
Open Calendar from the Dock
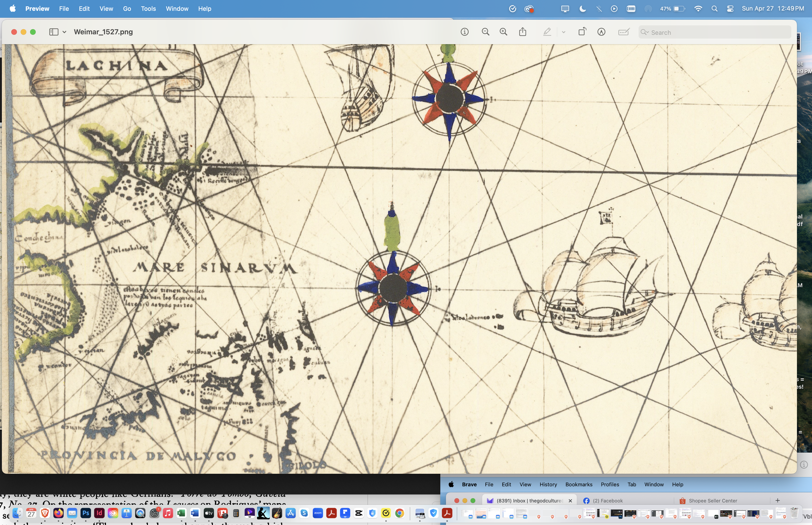[x=31, y=513]
